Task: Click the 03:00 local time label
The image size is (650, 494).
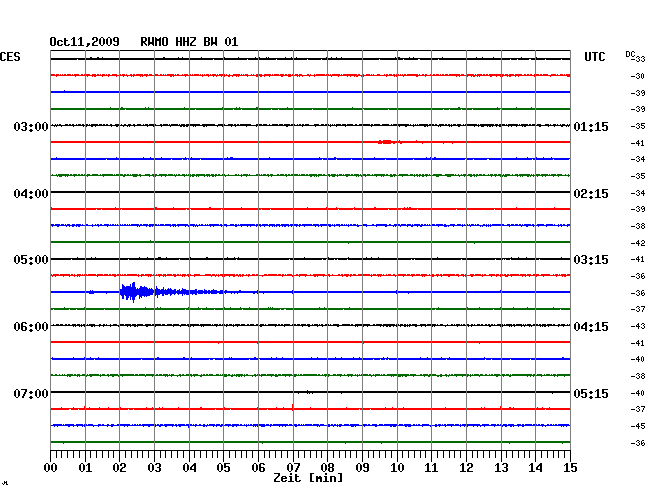Action: (31, 126)
